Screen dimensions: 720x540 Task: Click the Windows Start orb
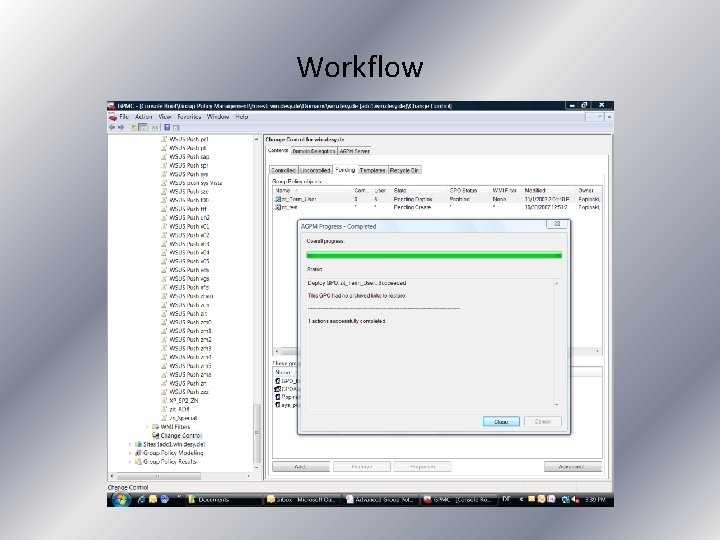point(121,500)
